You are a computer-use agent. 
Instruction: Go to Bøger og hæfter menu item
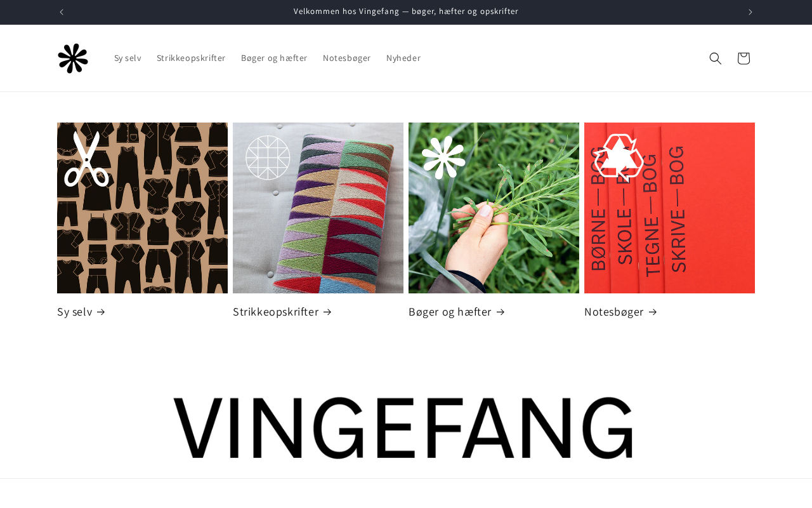(274, 58)
